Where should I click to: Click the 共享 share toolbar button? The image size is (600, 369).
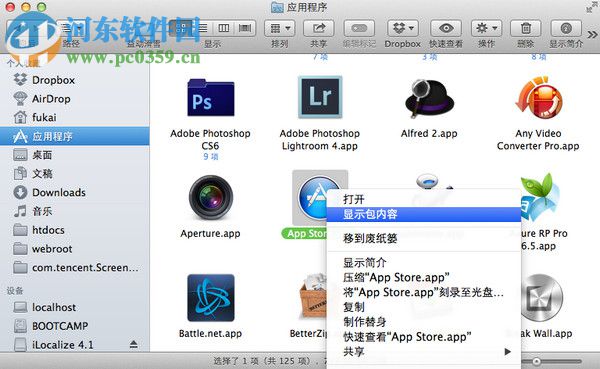click(319, 28)
